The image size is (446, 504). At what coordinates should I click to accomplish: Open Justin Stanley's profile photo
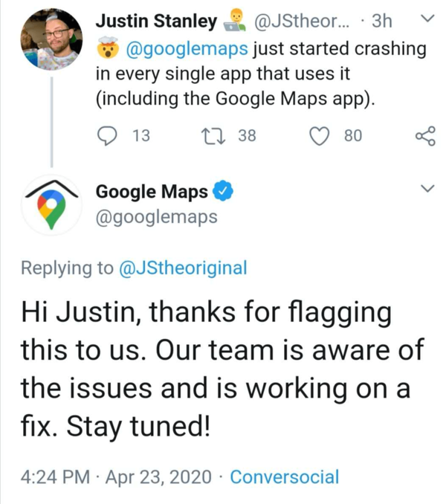(51, 39)
